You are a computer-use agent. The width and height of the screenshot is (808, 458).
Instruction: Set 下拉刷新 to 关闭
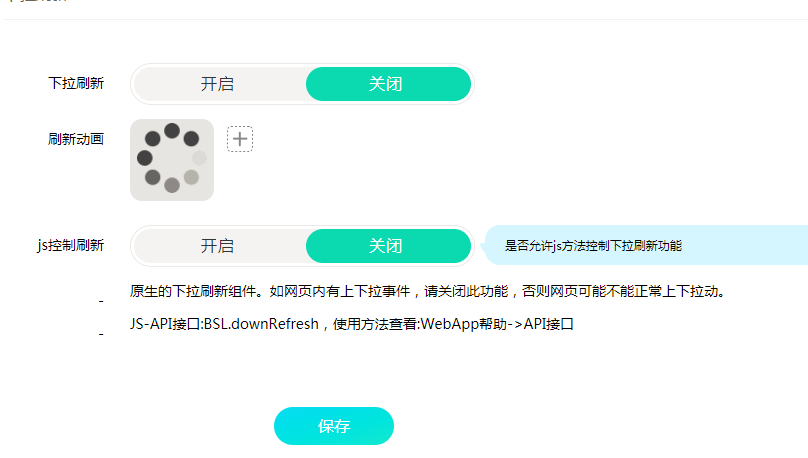click(x=386, y=84)
